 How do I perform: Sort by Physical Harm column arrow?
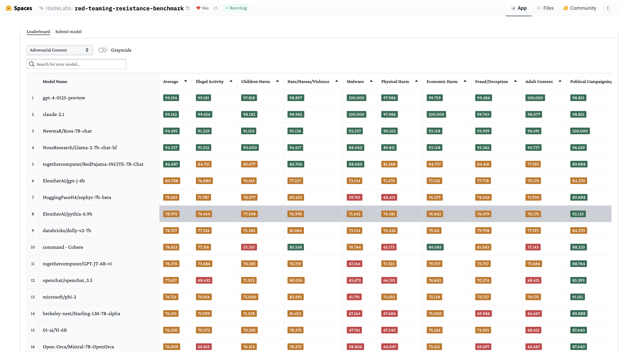(x=416, y=81)
